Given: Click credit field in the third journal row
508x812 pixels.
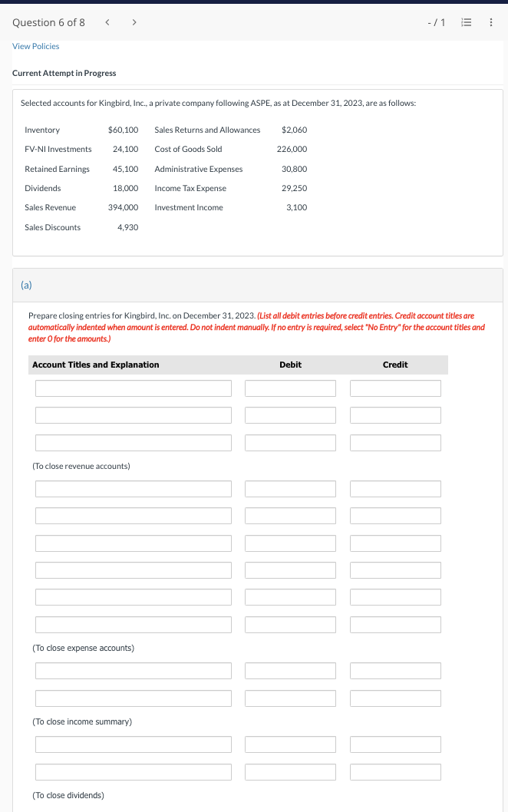Looking at the screenshot, I should point(395,443).
